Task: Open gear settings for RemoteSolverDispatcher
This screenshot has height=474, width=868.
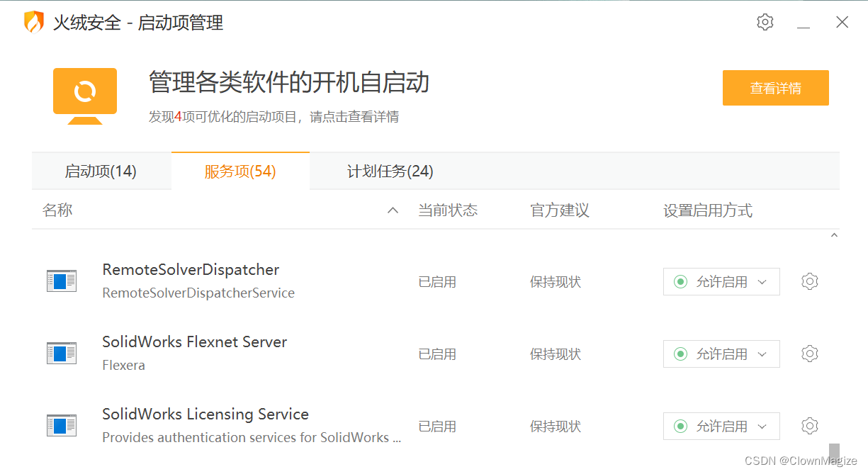Action: [x=809, y=281]
